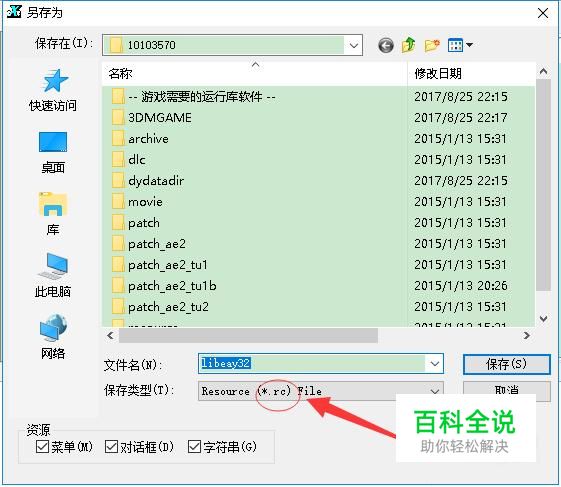Click into the 文件名 input field
561x487 pixels.
click(312, 364)
